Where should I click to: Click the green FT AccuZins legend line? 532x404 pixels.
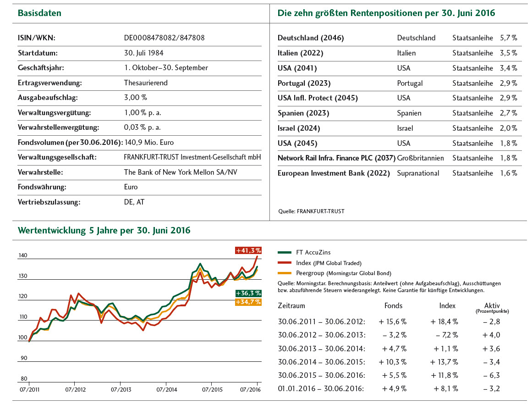click(x=285, y=252)
